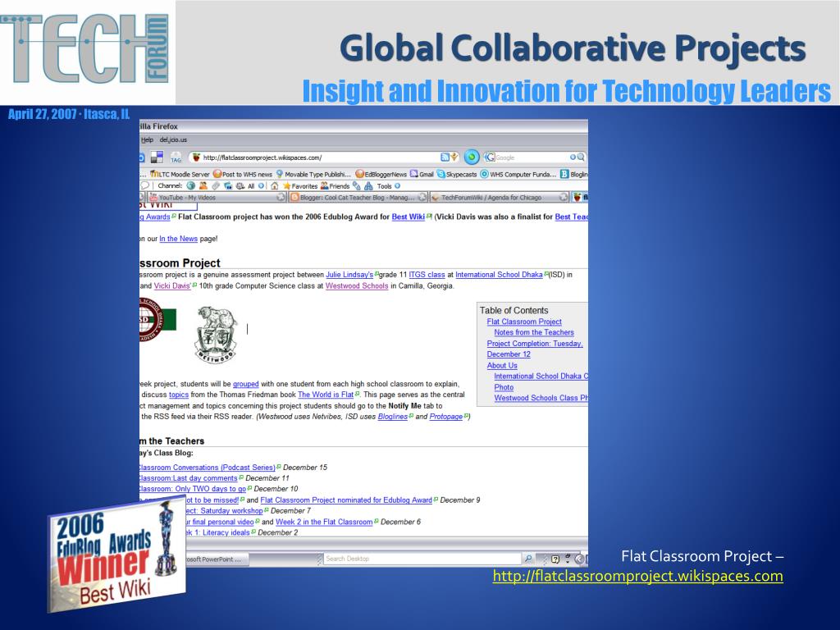This screenshot has height=630, width=840.
Task: Click the Friends toolbar item
Action: click(335, 186)
